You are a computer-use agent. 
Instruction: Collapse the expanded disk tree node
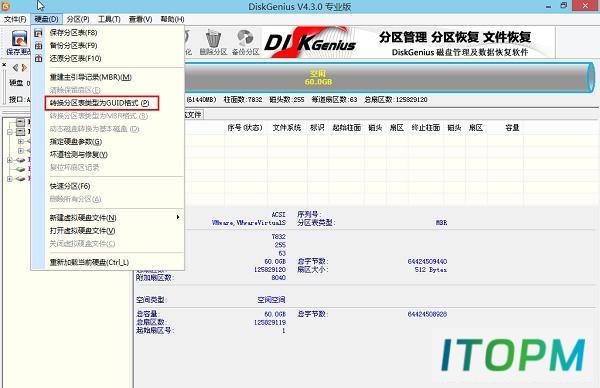point(10,132)
